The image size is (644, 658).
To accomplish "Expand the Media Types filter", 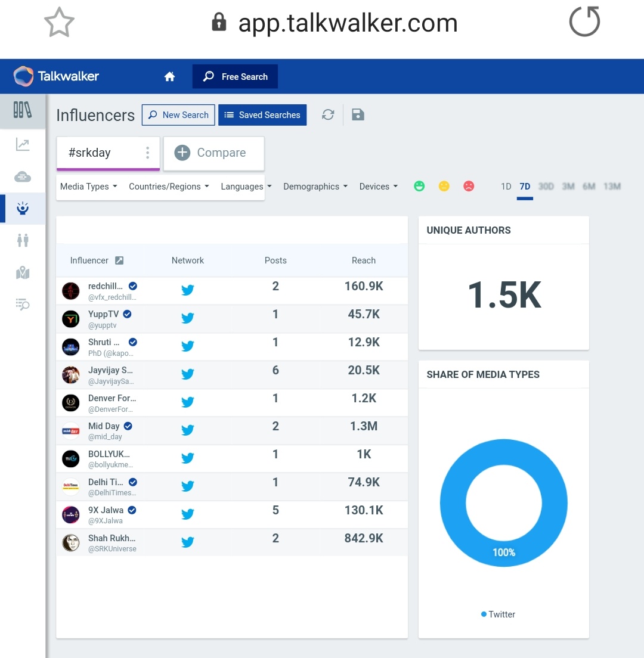I will coord(89,187).
